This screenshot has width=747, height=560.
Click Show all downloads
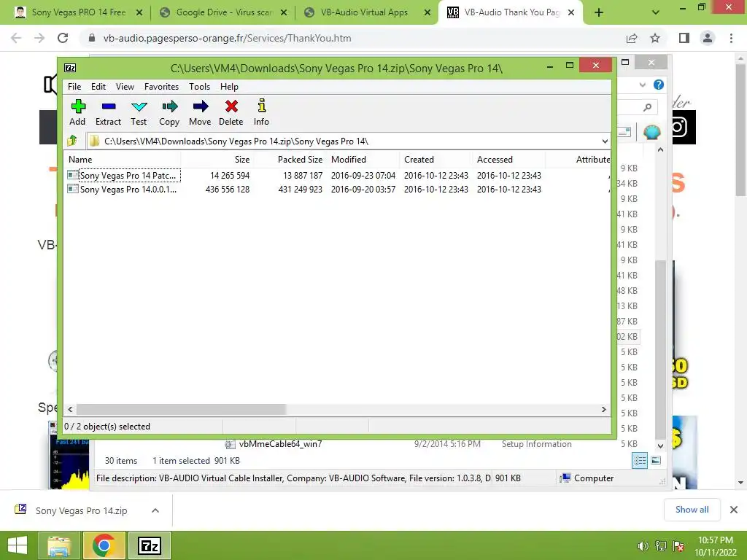point(692,510)
